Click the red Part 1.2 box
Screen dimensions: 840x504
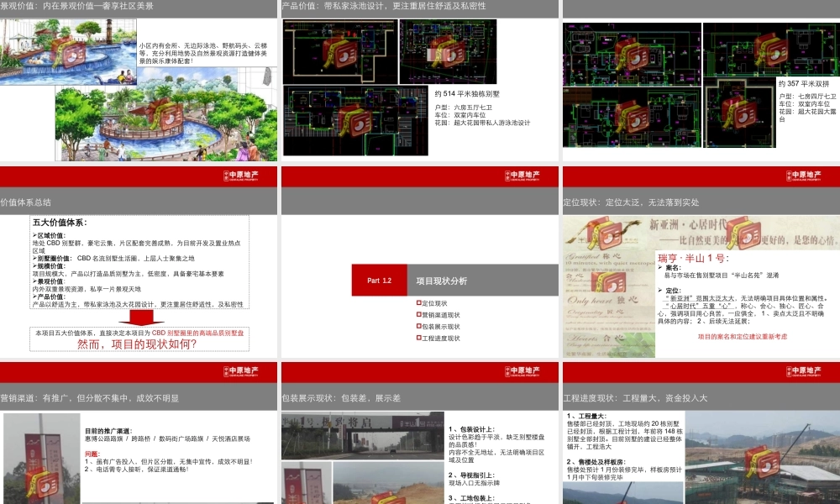[x=380, y=280]
